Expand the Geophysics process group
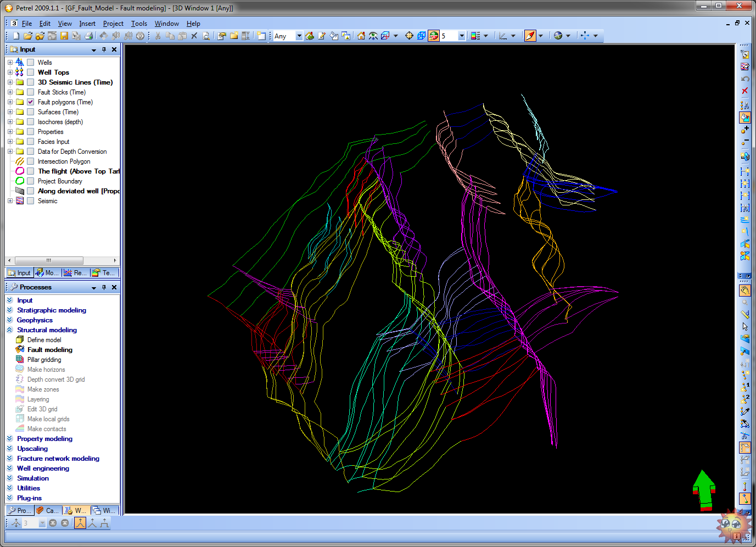 (9, 320)
